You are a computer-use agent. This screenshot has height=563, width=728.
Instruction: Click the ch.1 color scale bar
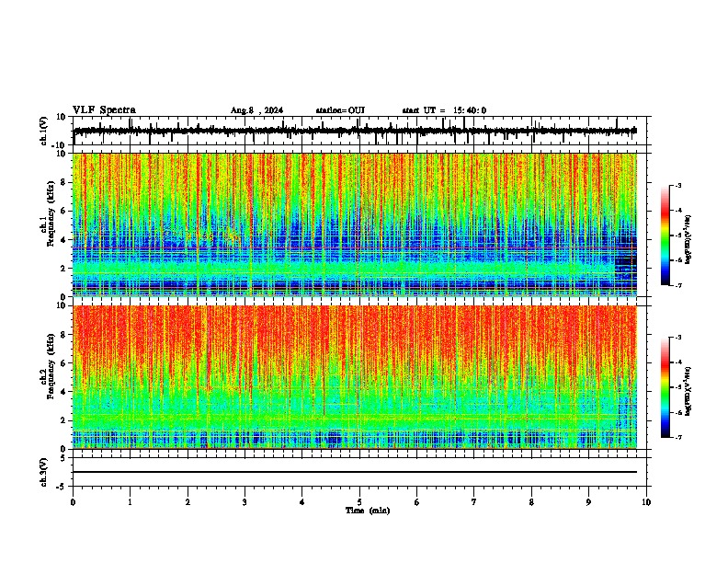(x=665, y=236)
